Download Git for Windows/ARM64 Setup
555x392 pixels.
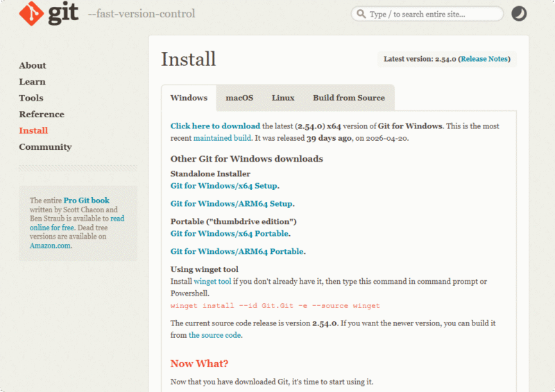(x=232, y=203)
